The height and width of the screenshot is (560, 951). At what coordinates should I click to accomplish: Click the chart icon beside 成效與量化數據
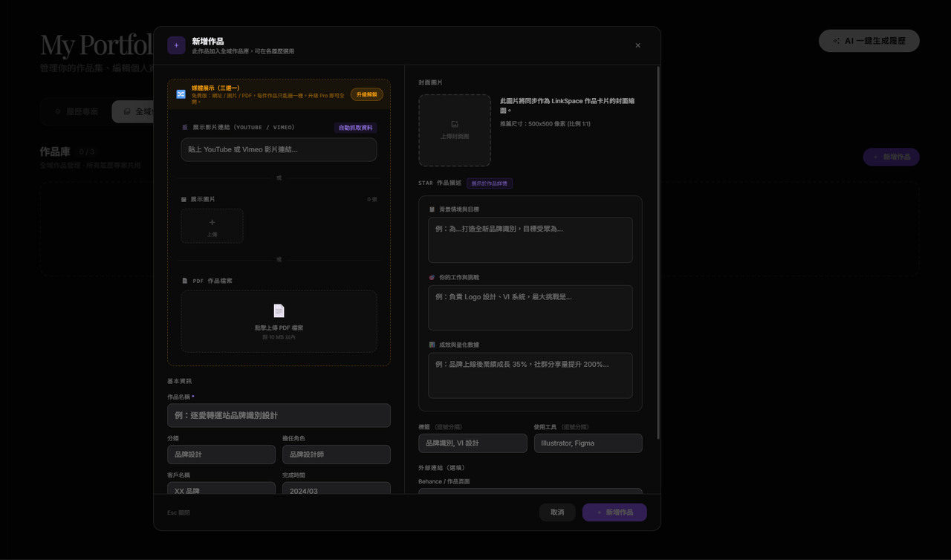pyautogui.click(x=432, y=345)
